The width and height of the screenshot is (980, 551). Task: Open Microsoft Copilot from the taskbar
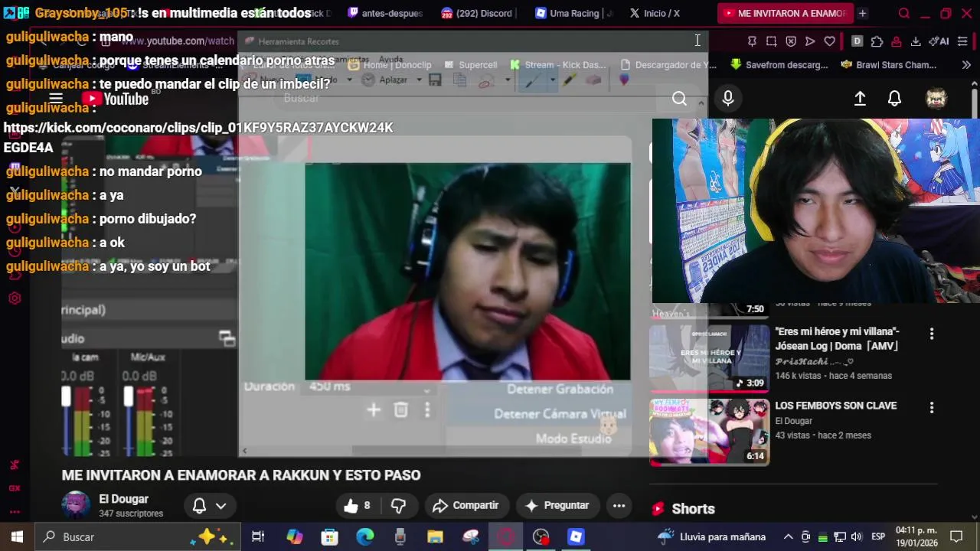(x=294, y=536)
